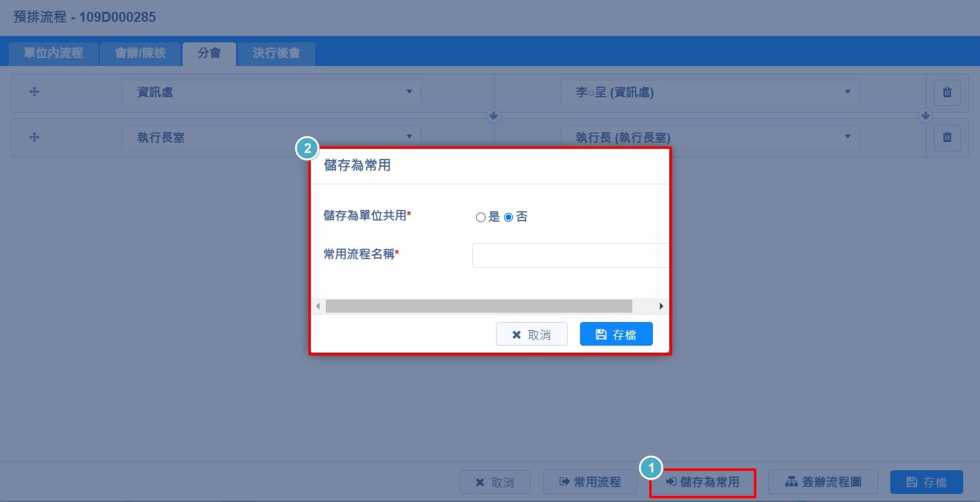Delete the 執行長室 row with the trash icon

click(947, 137)
